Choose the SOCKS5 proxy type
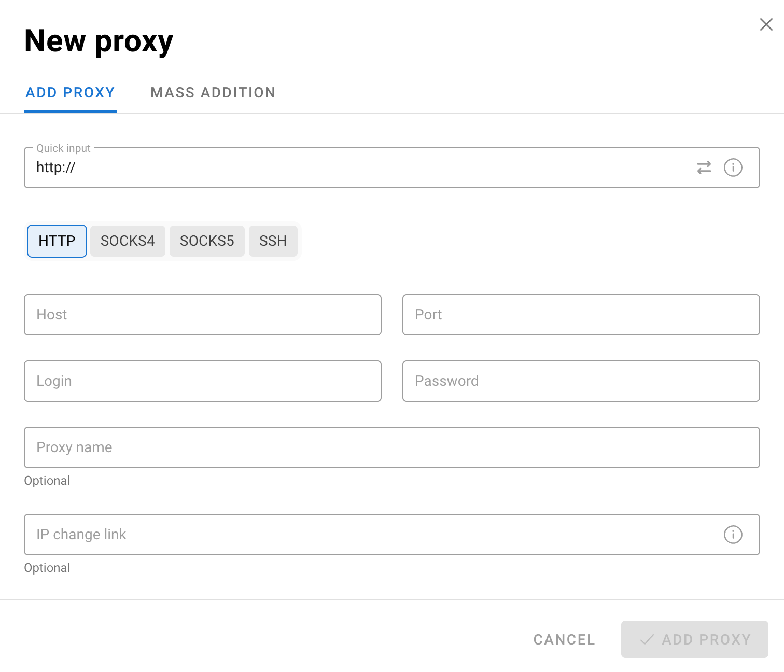This screenshot has height=672, width=784. pos(207,241)
